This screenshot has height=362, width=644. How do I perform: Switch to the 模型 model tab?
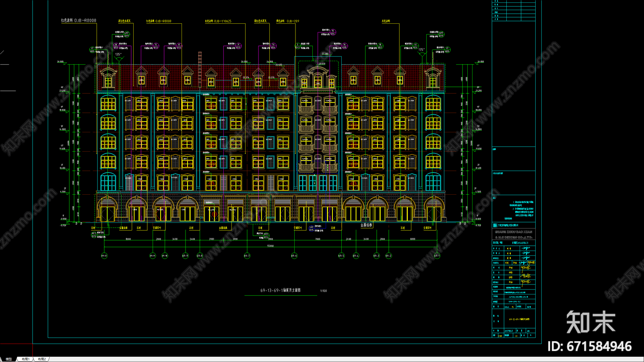9,359
